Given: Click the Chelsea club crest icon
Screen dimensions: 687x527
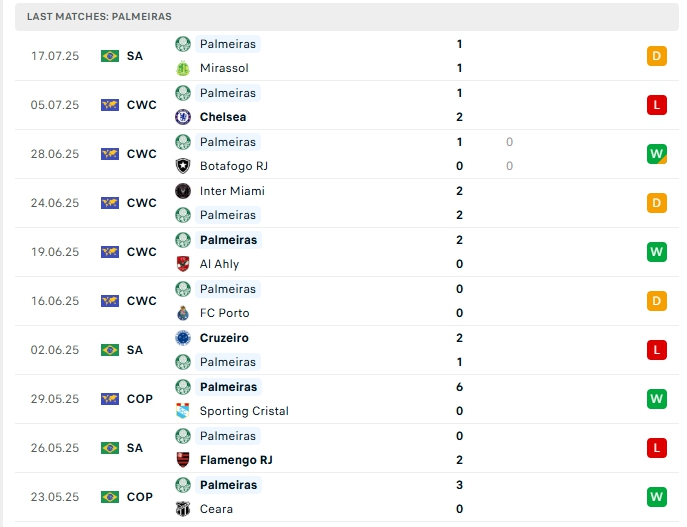Looking at the screenshot, I should pos(182,117).
